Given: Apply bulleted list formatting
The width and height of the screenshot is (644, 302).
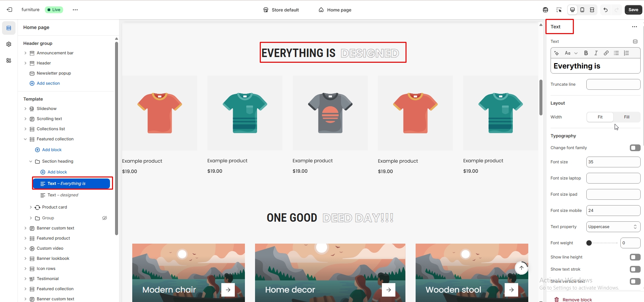Looking at the screenshot, I should click(616, 53).
